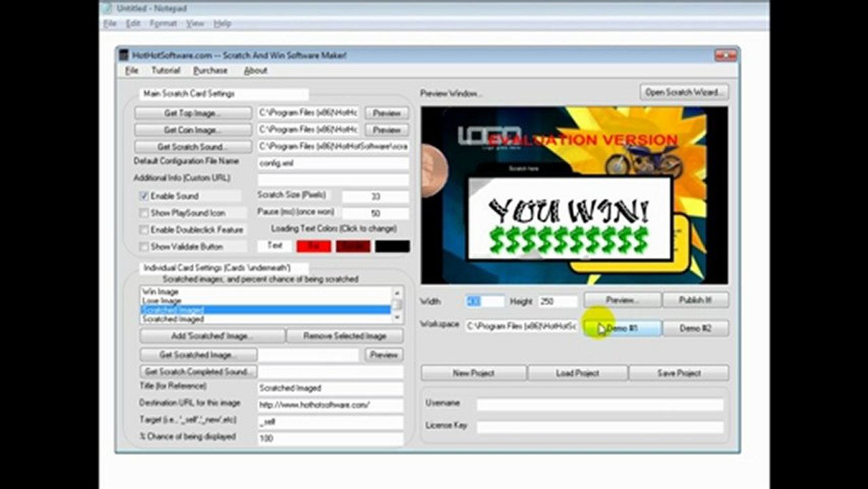868x489 pixels.
Task: Click the Title (for Reference) field
Action: [x=331, y=388]
